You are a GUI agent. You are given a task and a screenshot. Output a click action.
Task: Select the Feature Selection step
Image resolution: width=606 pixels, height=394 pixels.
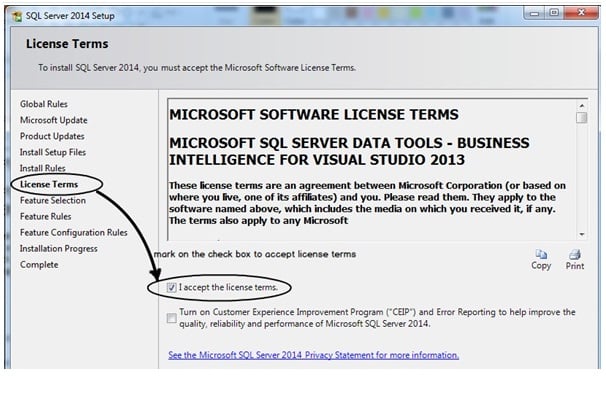tap(53, 200)
